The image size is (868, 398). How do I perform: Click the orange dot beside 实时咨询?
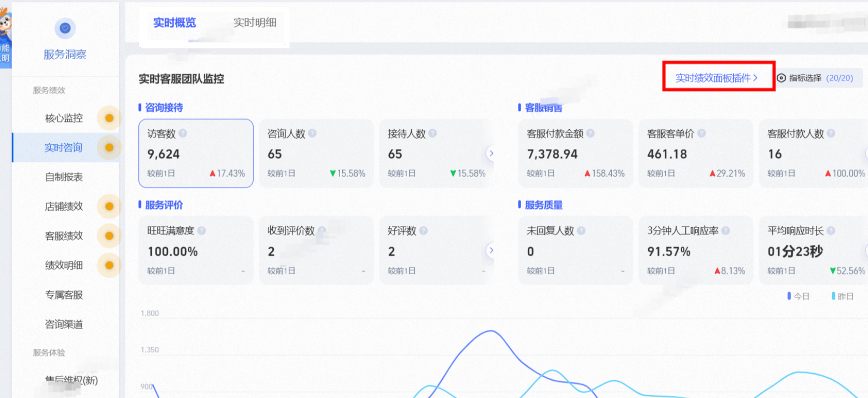[x=109, y=147]
